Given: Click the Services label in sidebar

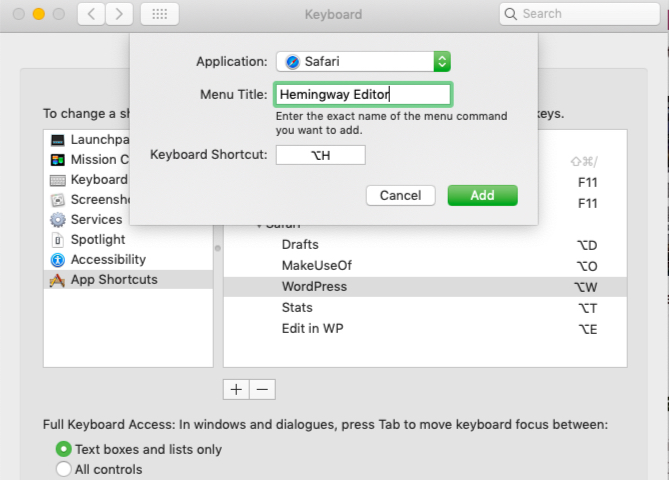Looking at the screenshot, I should (x=96, y=219).
